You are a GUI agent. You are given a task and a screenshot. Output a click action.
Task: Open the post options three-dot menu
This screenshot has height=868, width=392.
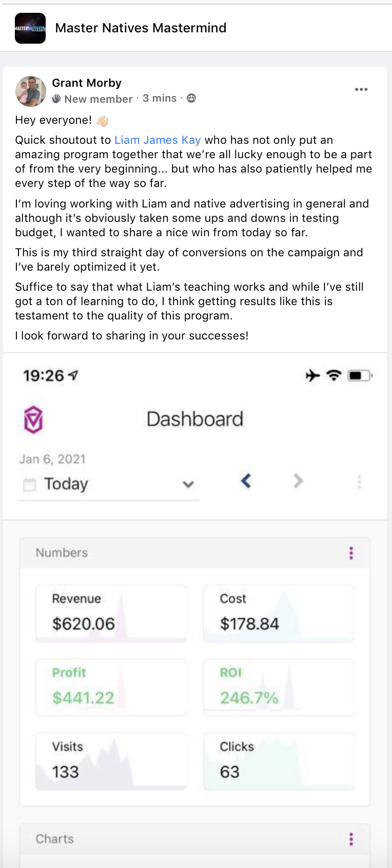(x=361, y=89)
